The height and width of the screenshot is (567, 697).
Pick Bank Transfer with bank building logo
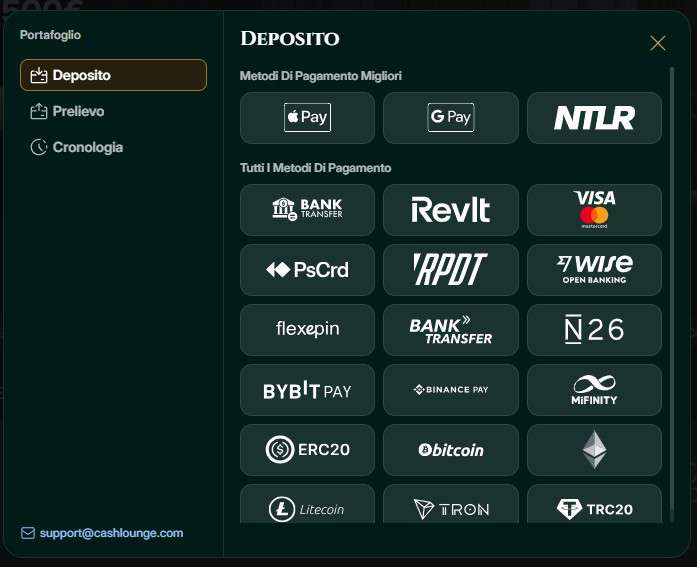click(307, 210)
